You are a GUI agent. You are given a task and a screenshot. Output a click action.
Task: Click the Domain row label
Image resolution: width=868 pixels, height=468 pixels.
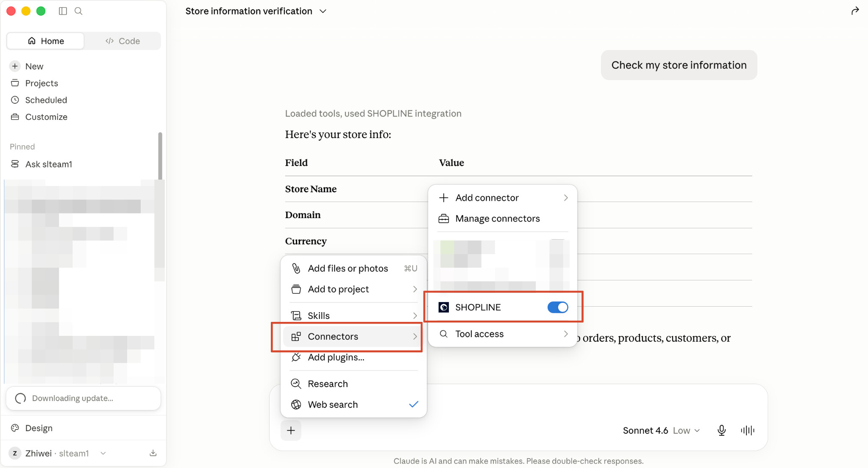click(303, 215)
